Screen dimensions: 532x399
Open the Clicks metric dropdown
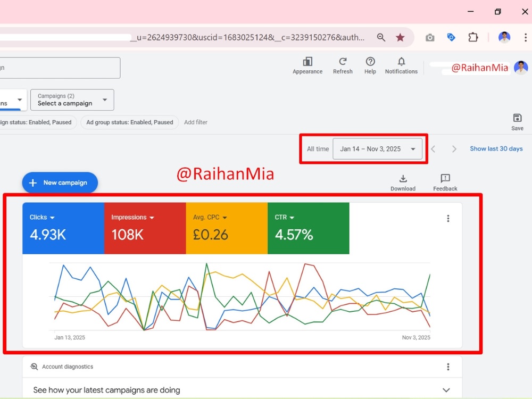click(x=42, y=218)
